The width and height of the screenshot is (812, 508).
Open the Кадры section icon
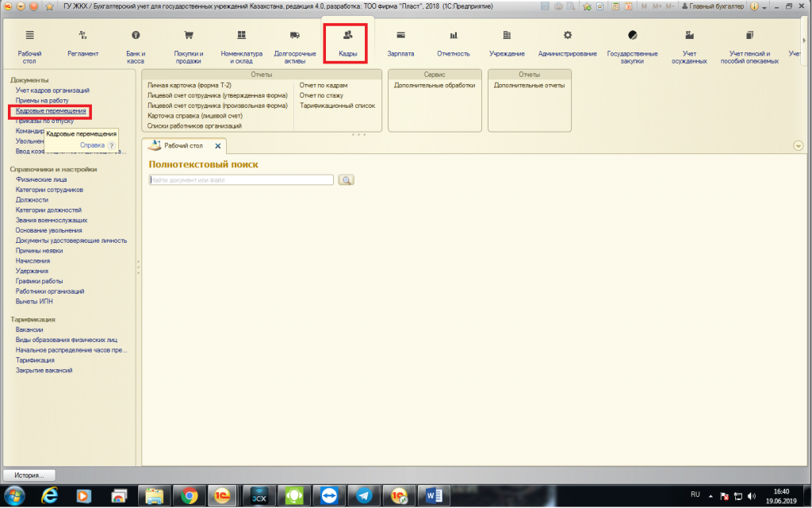pyautogui.click(x=347, y=36)
